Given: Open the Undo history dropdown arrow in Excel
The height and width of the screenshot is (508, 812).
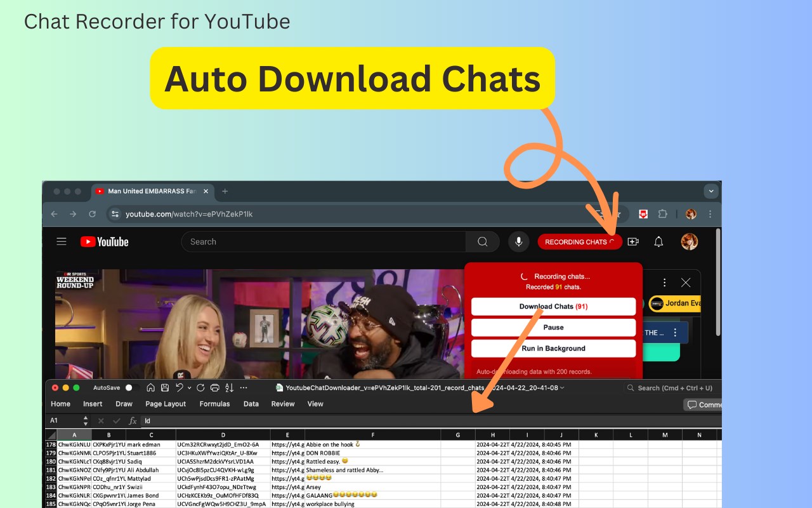Looking at the screenshot, I should (x=189, y=387).
